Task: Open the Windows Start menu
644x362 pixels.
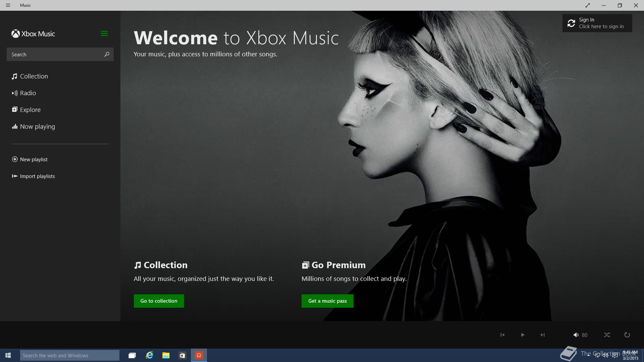Action: (8, 355)
